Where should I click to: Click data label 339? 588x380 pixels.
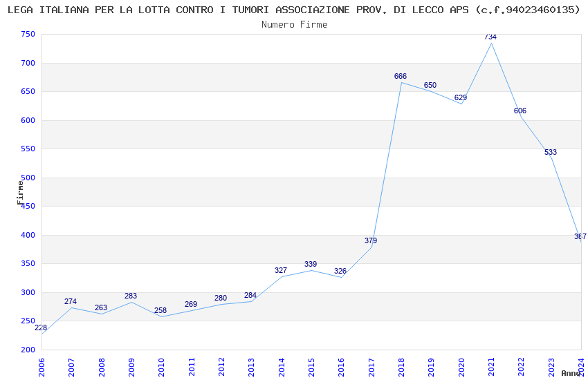[311, 264]
